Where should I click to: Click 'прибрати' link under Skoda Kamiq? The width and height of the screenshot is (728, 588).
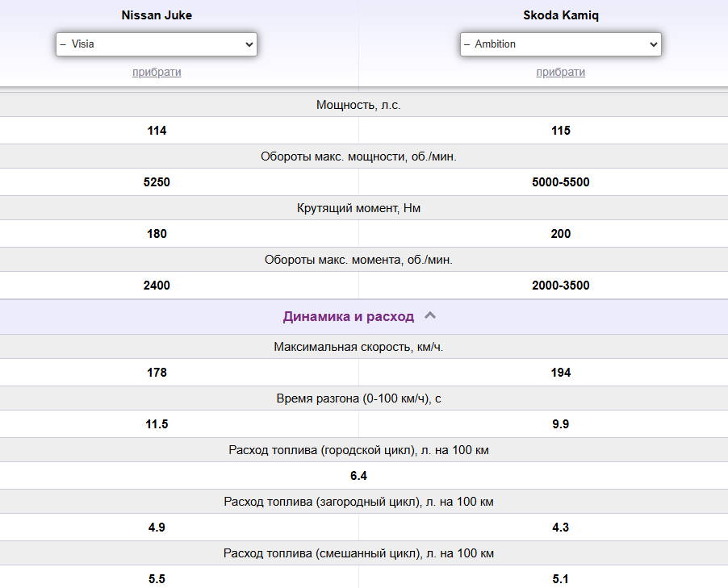point(560,72)
